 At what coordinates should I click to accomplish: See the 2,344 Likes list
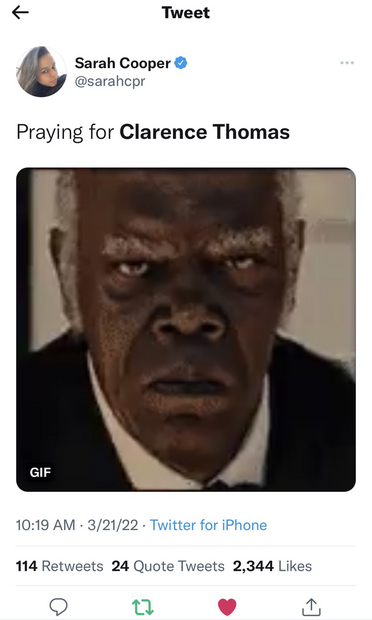click(272, 566)
